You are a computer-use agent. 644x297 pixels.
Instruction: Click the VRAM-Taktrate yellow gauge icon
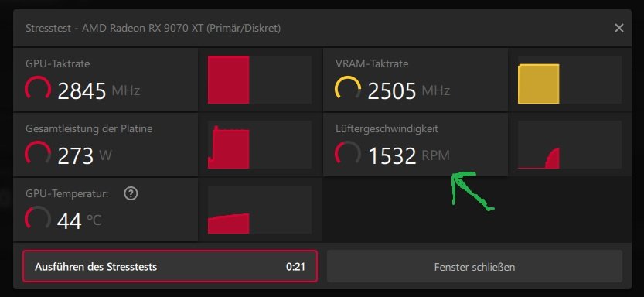pos(348,88)
